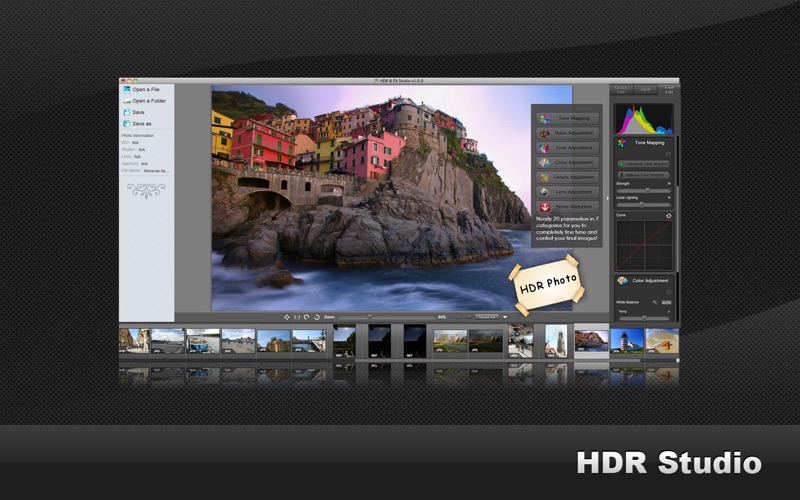Select the lighthouse thumbnail
This screenshot has height=500, width=800.
click(627, 341)
